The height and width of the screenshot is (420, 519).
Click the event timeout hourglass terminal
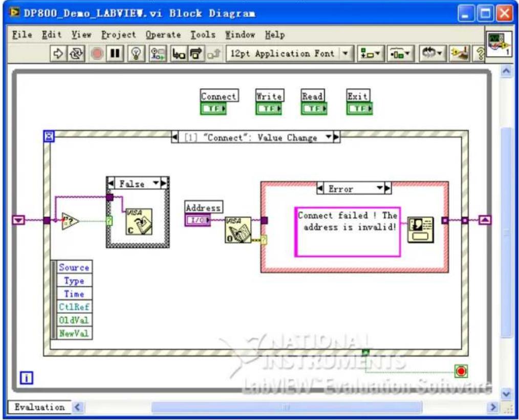click(49, 136)
